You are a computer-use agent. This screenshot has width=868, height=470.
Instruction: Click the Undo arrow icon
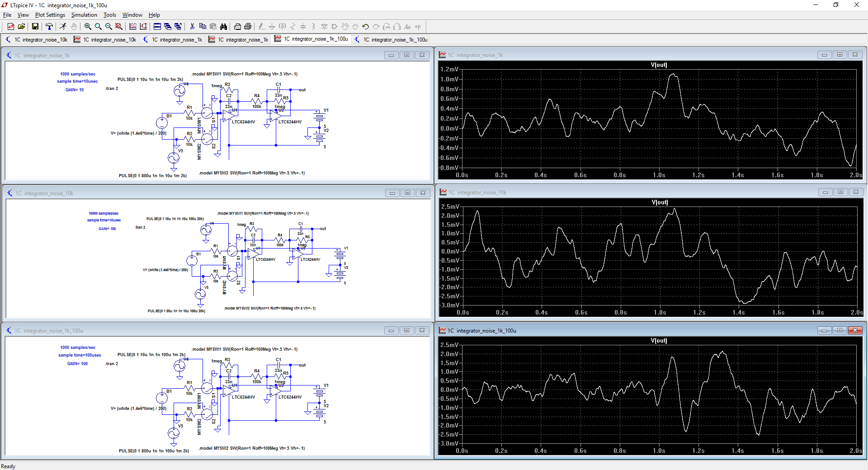point(366,27)
